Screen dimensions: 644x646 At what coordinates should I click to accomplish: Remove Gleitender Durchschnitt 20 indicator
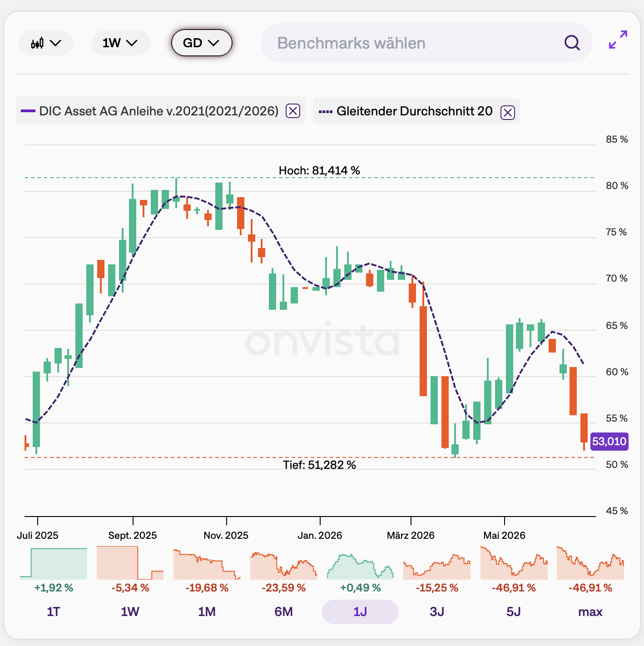[507, 112]
